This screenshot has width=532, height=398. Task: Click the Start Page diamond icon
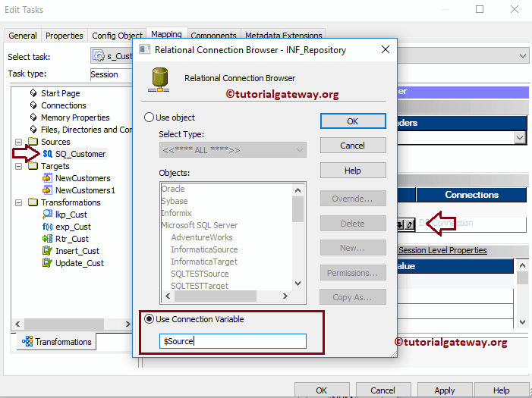pyautogui.click(x=33, y=93)
